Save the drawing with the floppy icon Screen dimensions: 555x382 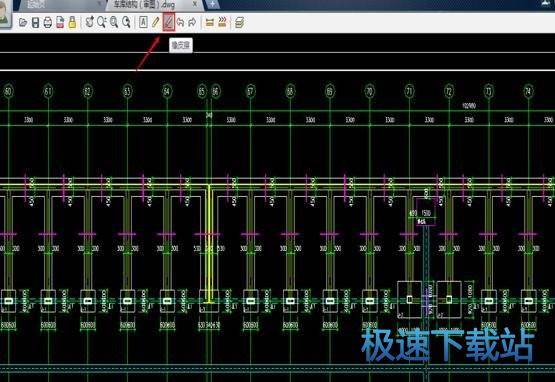click(35, 23)
